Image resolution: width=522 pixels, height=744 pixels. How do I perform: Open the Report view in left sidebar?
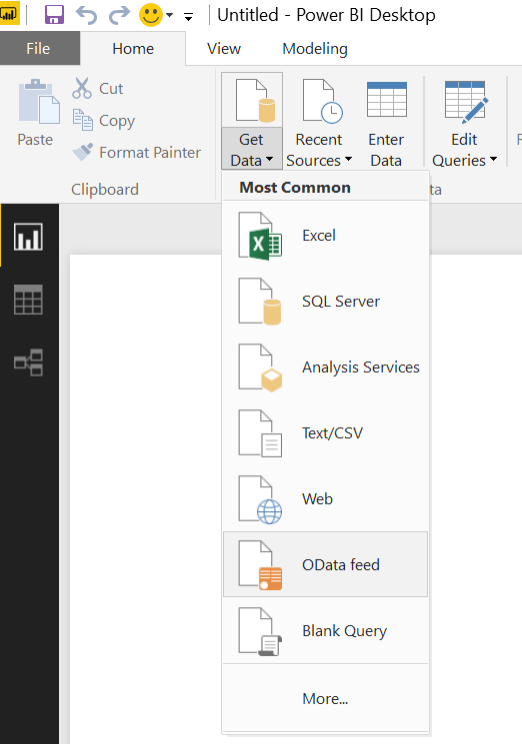click(x=28, y=236)
